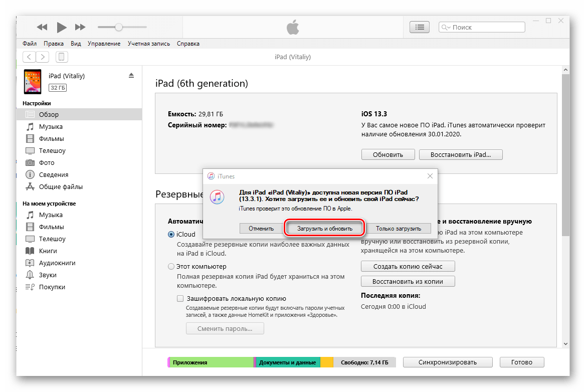586x392 pixels.
Task: Click the play button
Action: [x=61, y=27]
